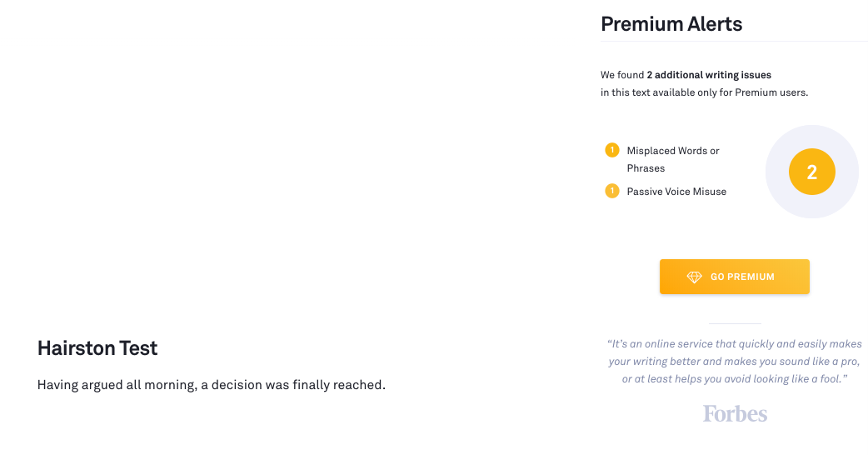
Task: Click the yellow badge beside Passive Voice Misuse
Action: [x=612, y=191]
